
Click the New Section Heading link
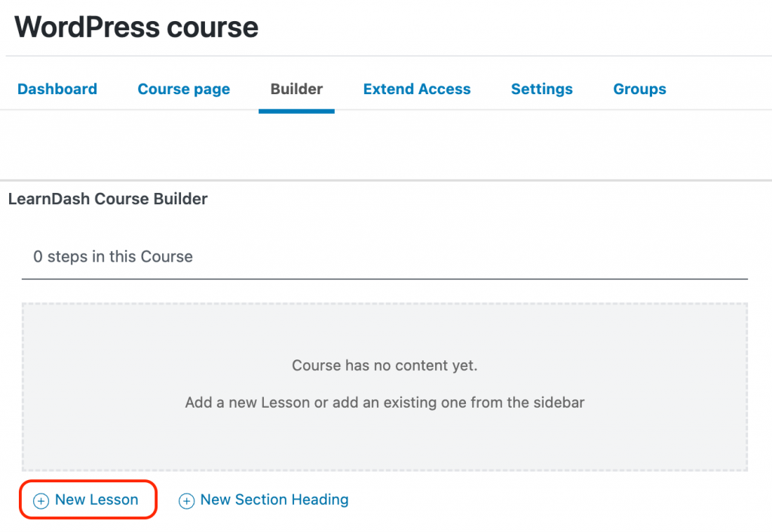coord(274,500)
